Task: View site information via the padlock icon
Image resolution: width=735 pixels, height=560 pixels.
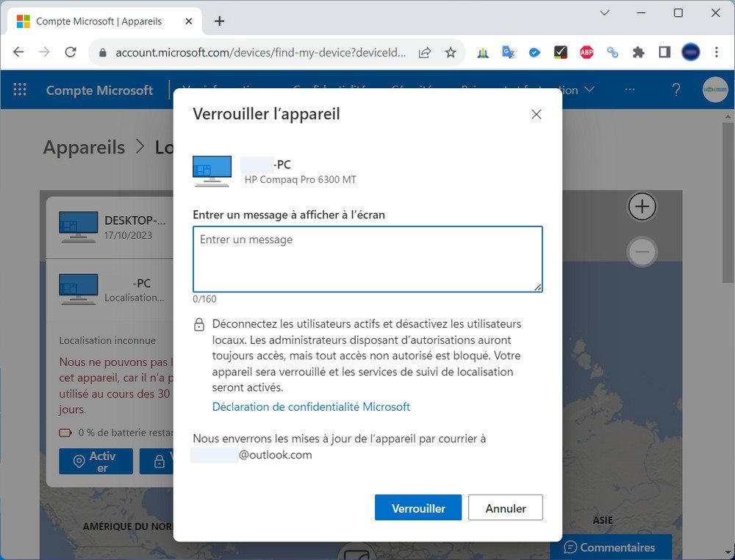Action: point(103,52)
